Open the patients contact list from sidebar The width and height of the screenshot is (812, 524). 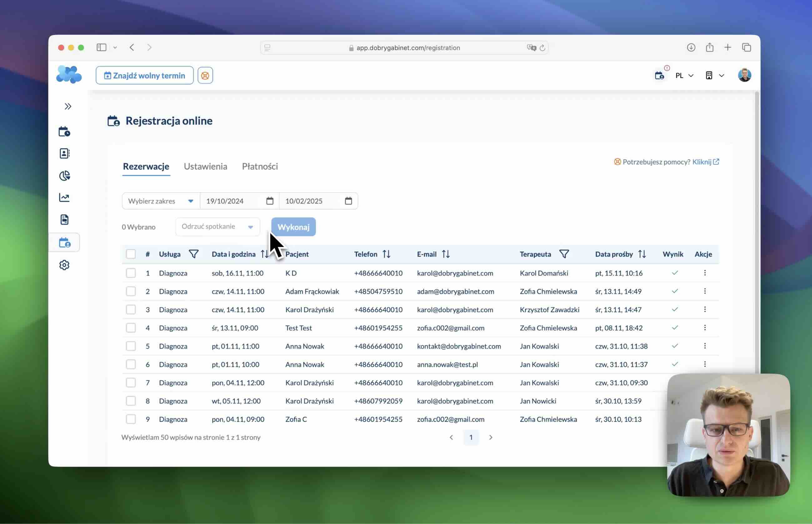(x=64, y=153)
